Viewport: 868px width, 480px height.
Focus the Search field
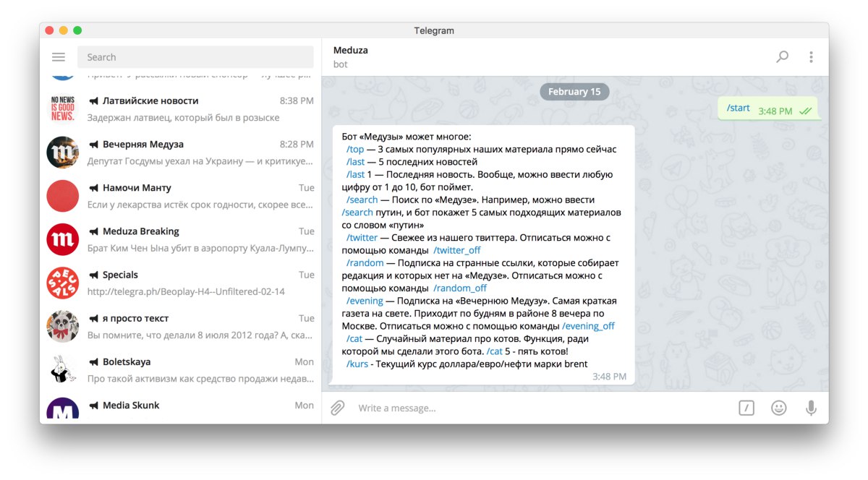195,57
